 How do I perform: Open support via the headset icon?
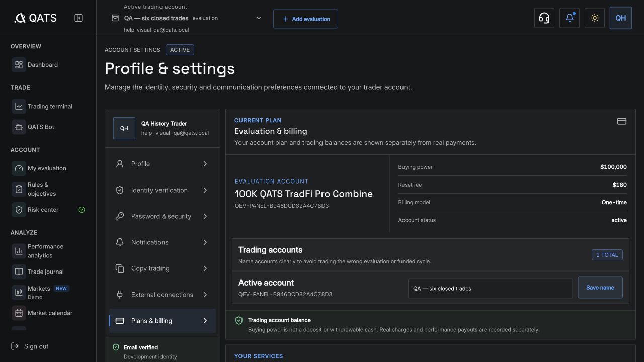pyautogui.click(x=544, y=18)
